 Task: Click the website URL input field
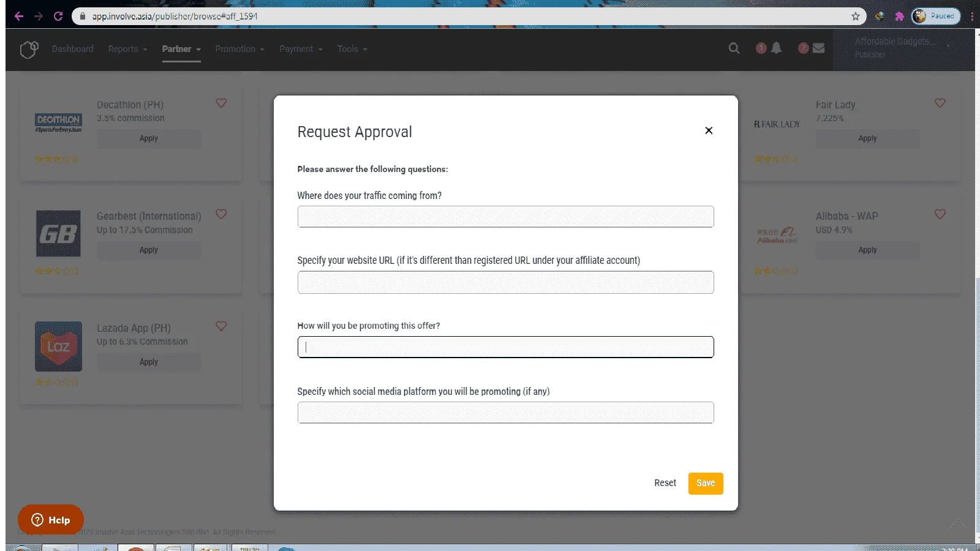pos(505,282)
